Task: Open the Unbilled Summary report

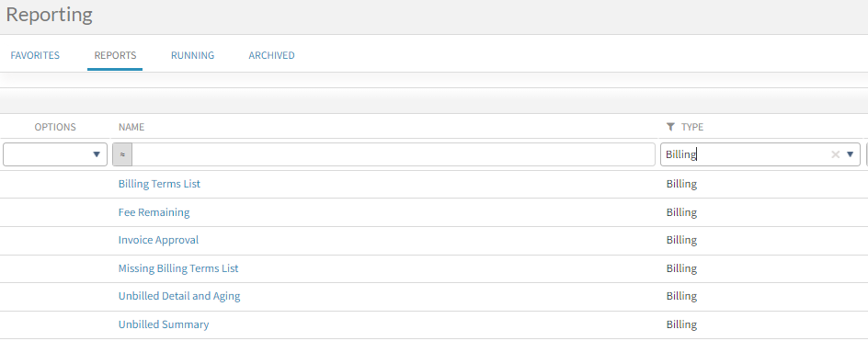Action: (164, 324)
